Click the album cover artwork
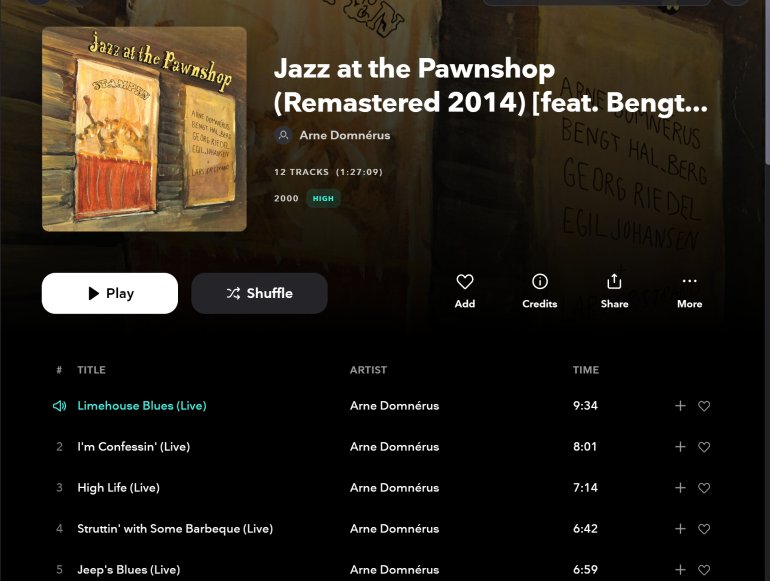Screen dimensions: 770x581 pyautogui.click(x=144, y=129)
